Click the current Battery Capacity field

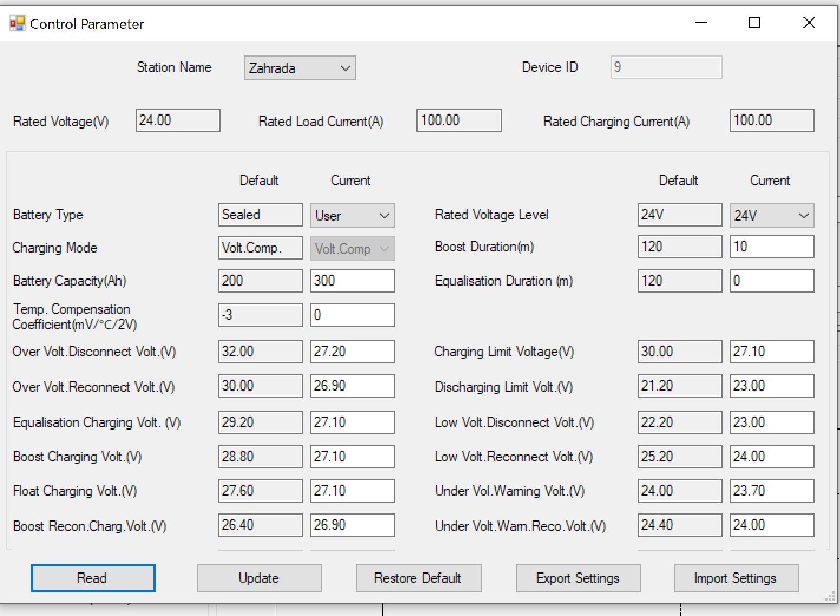point(352,281)
